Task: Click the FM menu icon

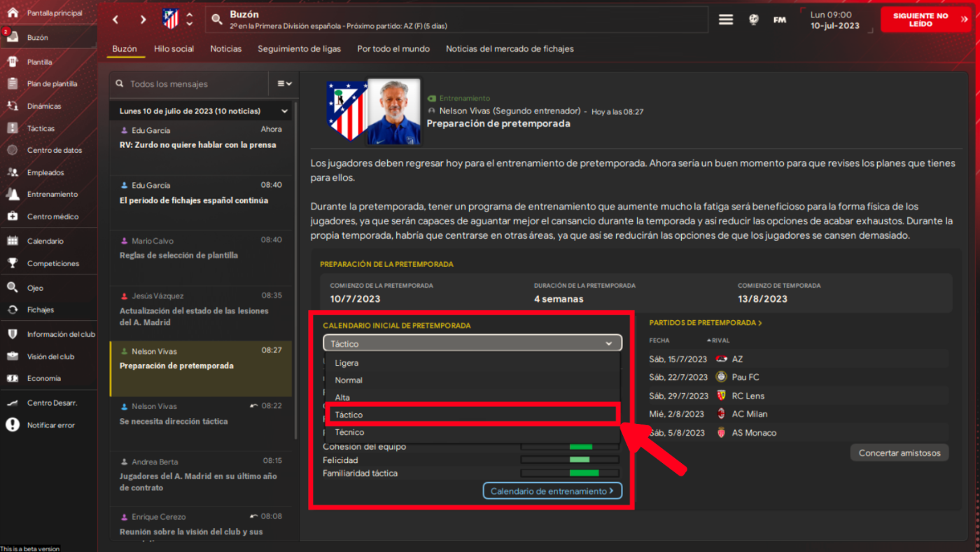Action: [x=779, y=20]
